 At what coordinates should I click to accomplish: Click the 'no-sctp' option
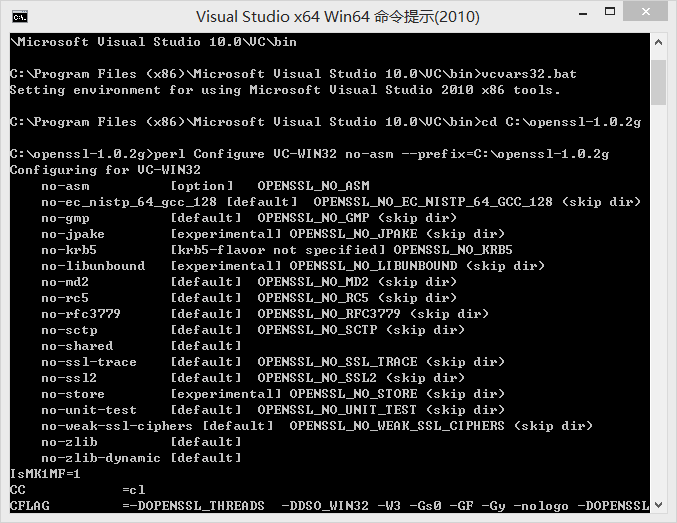point(70,330)
